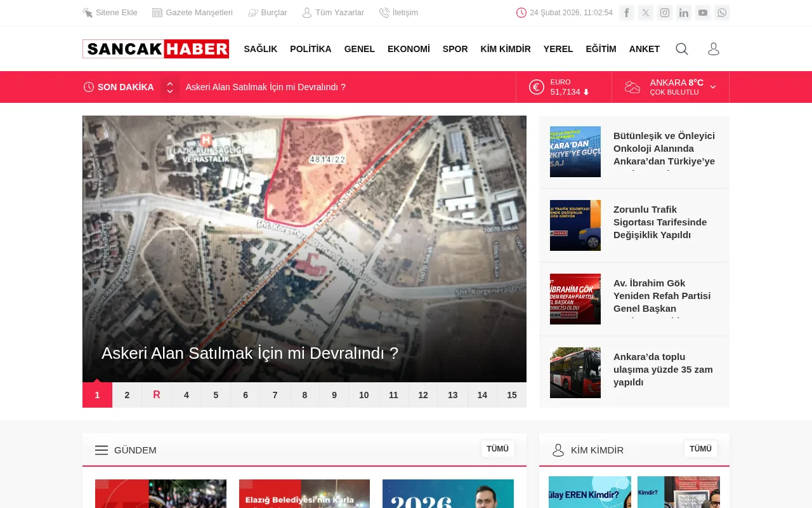
Task: Visit the Facebook page icon
Action: click(x=627, y=13)
